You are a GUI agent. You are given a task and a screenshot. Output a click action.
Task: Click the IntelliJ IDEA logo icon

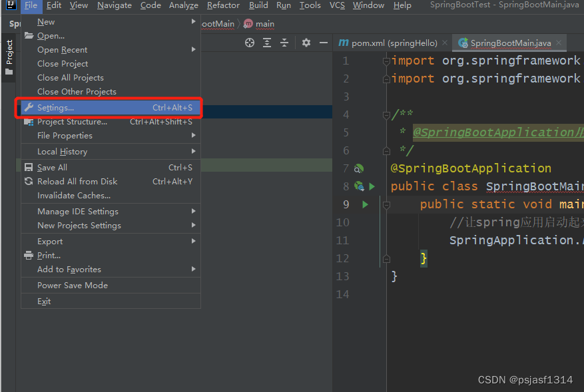point(11,5)
